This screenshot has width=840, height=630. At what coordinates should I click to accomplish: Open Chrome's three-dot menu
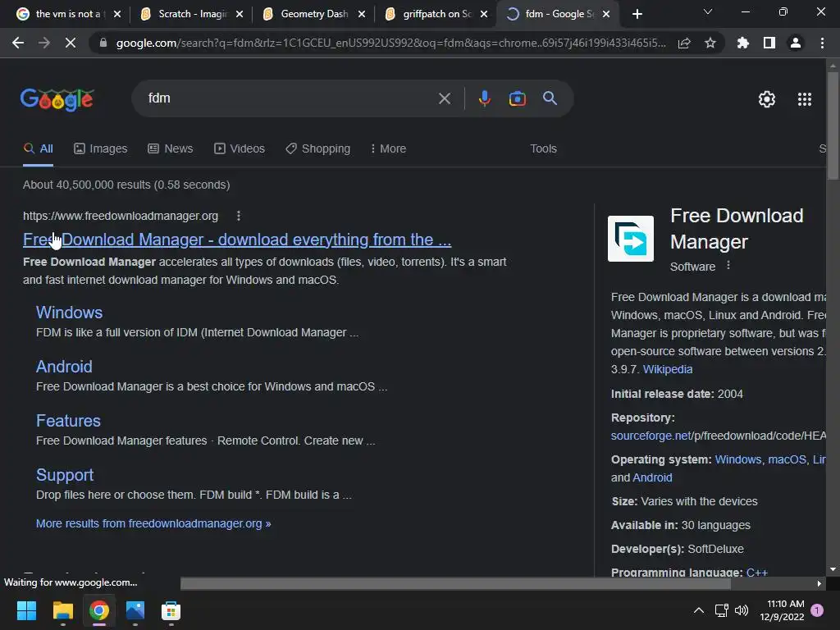pos(822,43)
